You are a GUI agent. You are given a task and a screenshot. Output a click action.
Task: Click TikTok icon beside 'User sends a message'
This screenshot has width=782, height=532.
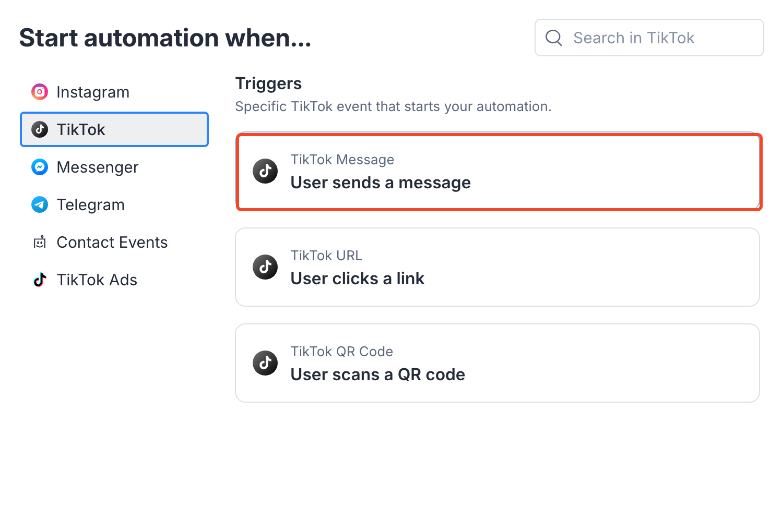click(265, 171)
